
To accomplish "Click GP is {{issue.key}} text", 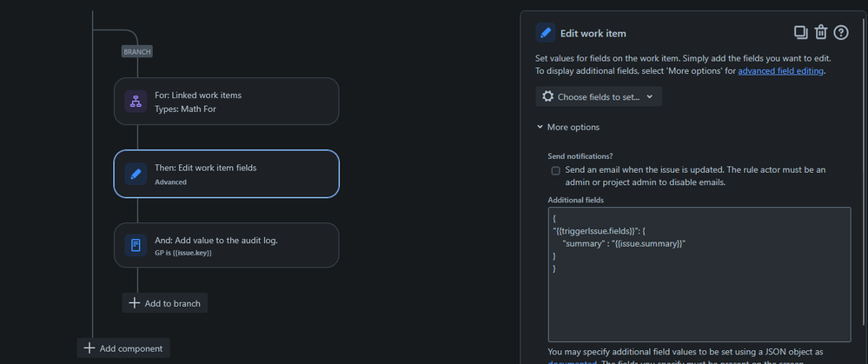I will [x=183, y=252].
